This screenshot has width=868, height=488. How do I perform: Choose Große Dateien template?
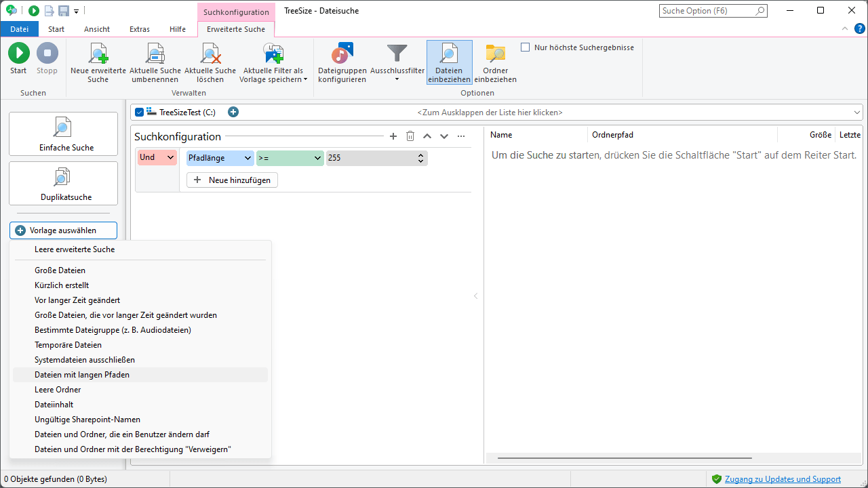click(140, 270)
